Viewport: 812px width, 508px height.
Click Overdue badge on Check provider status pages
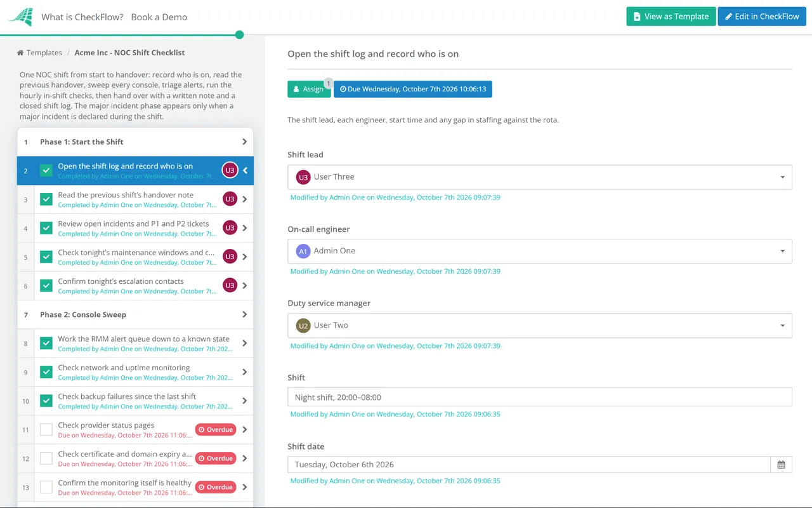[216, 430]
